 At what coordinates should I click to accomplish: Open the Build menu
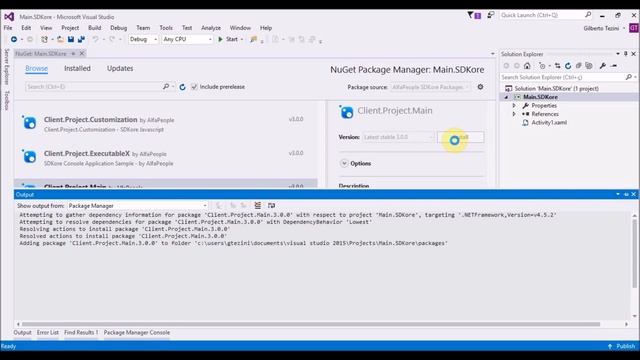[94, 28]
